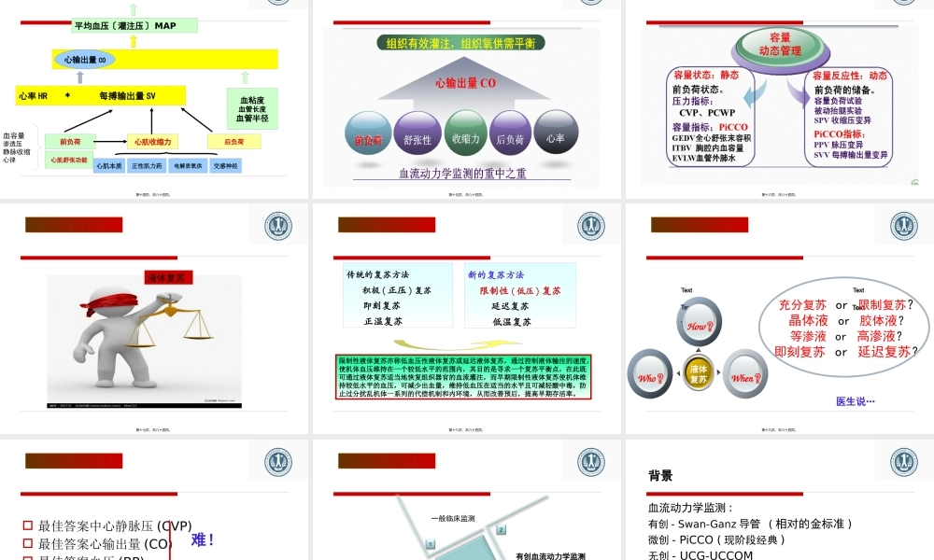Click the 医生说… text link
The height and width of the screenshot is (560, 934).
[x=855, y=401]
